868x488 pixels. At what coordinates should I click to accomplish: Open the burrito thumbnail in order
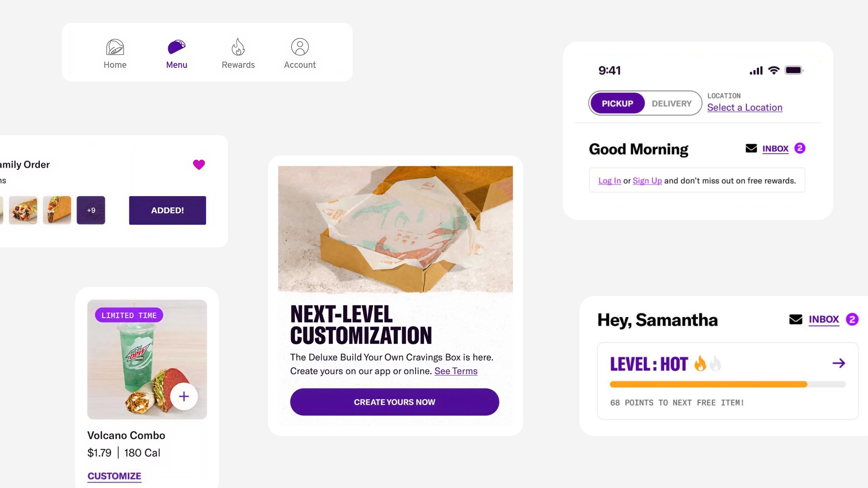coord(23,210)
